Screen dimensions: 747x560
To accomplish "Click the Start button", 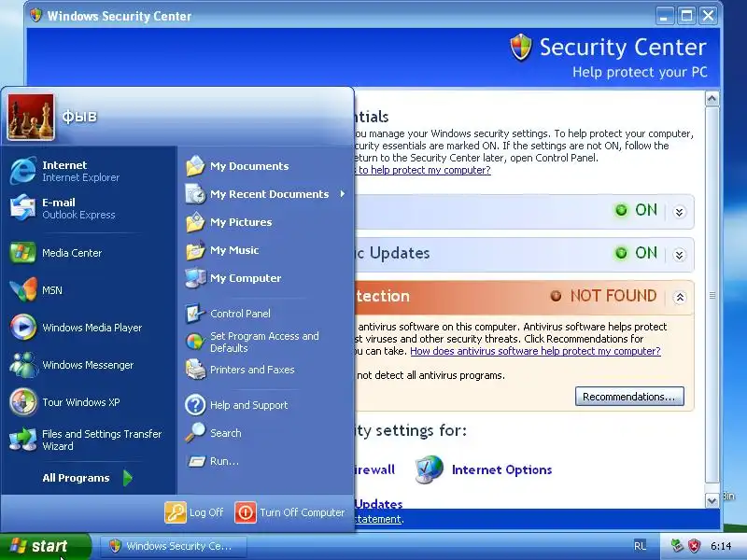I will 45,546.
